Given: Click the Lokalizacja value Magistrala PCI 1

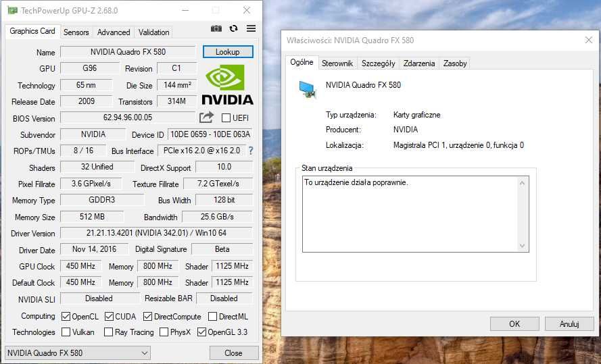Looking at the screenshot, I should [x=458, y=145].
